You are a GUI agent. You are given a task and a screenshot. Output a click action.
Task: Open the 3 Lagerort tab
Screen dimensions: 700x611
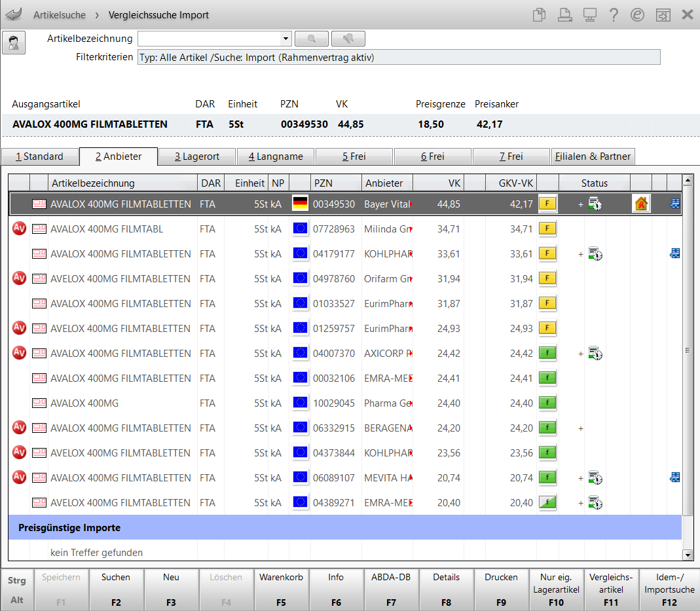tap(197, 157)
